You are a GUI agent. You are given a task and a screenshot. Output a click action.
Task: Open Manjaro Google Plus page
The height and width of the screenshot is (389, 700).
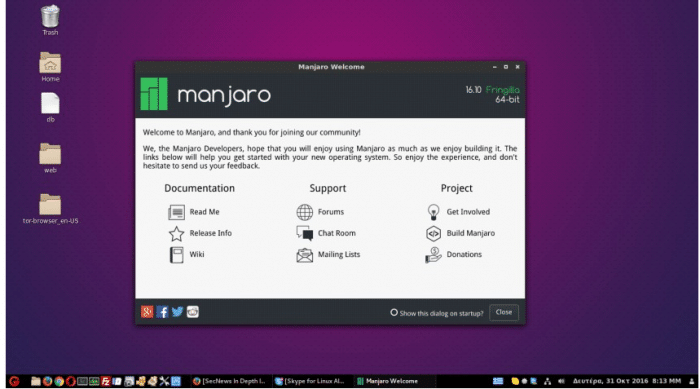[147, 312]
